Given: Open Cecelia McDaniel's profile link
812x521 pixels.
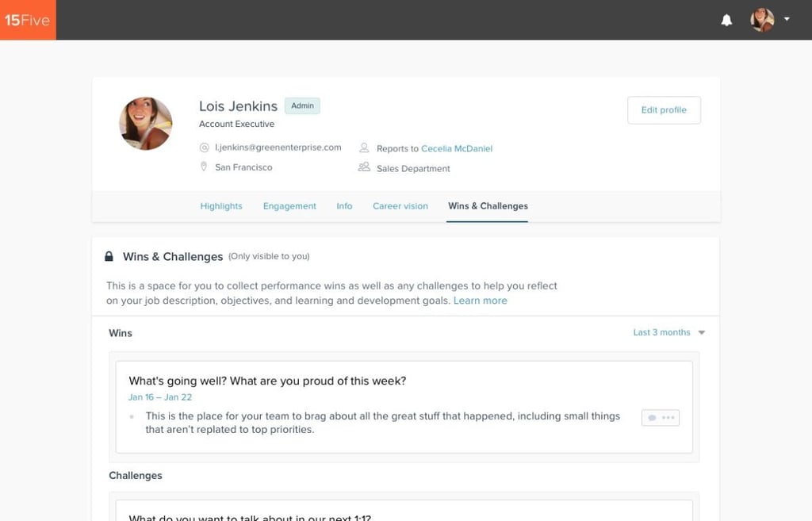Looking at the screenshot, I should click(x=457, y=148).
